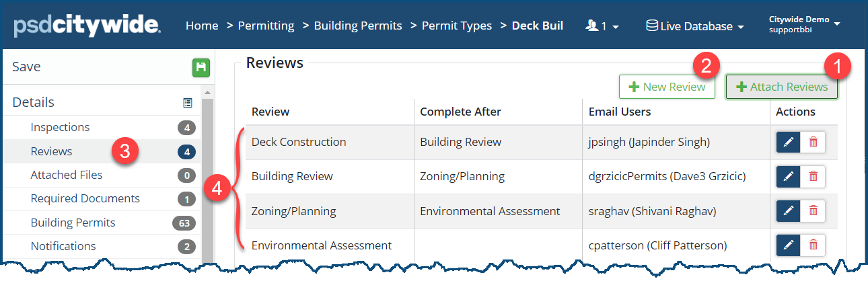
Task: Open the users count dropdown
Action: [x=602, y=26]
